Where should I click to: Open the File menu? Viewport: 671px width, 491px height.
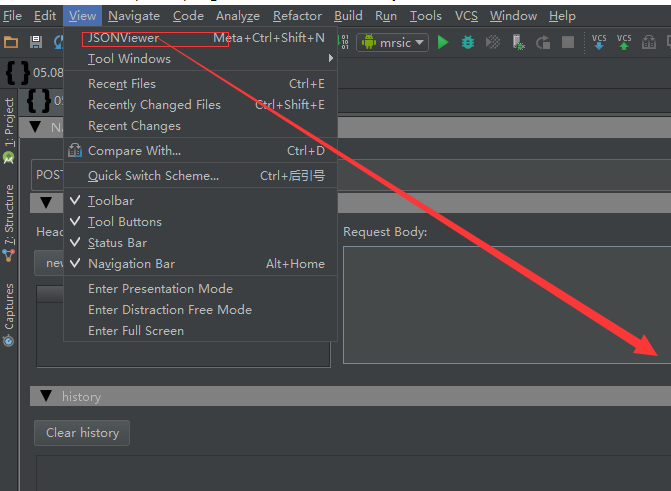tap(12, 16)
